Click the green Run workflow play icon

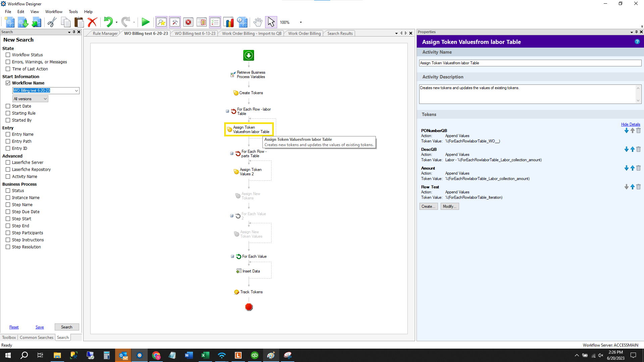click(x=145, y=22)
